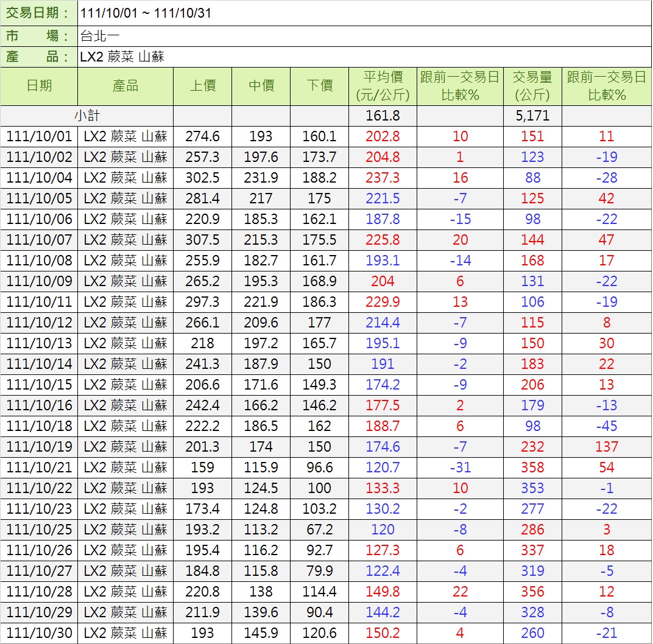Click the 中價 column header
Screen dimensions: 653x644
click(261, 86)
